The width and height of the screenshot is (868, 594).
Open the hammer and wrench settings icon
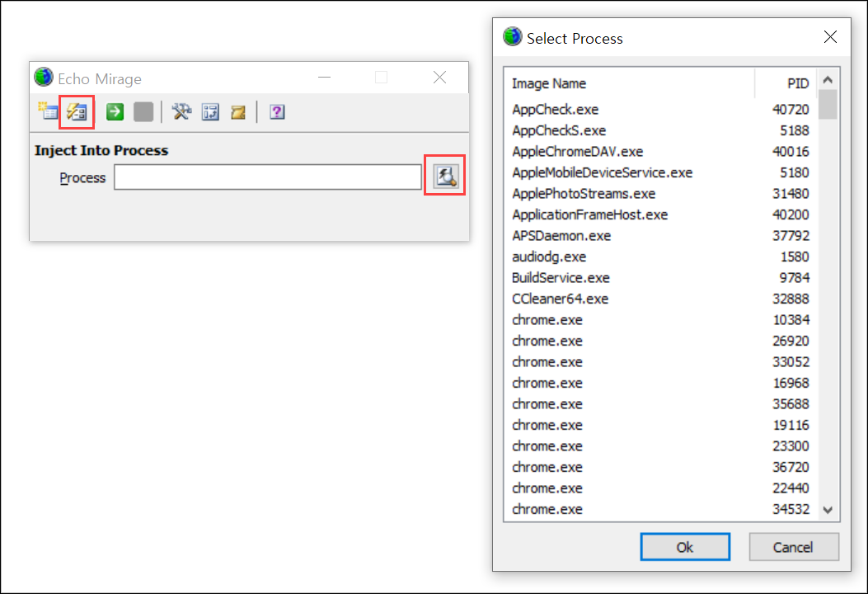(x=181, y=112)
